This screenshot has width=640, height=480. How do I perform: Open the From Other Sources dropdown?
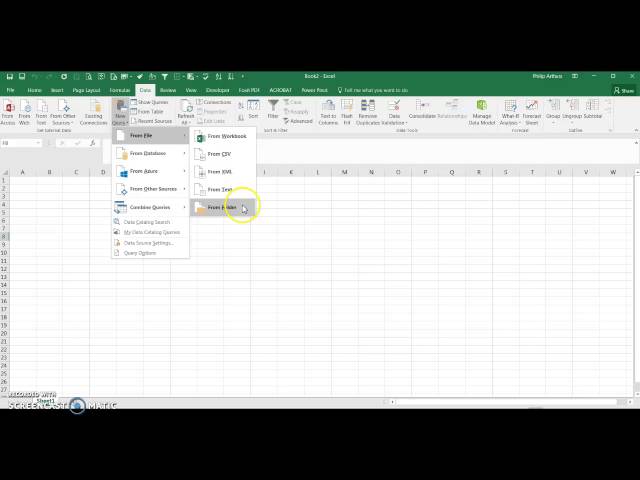click(63, 111)
